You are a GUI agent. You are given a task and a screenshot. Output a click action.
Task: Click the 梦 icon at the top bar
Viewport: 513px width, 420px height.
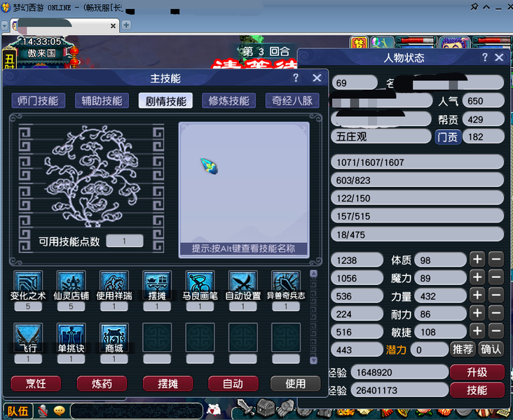coord(359,43)
